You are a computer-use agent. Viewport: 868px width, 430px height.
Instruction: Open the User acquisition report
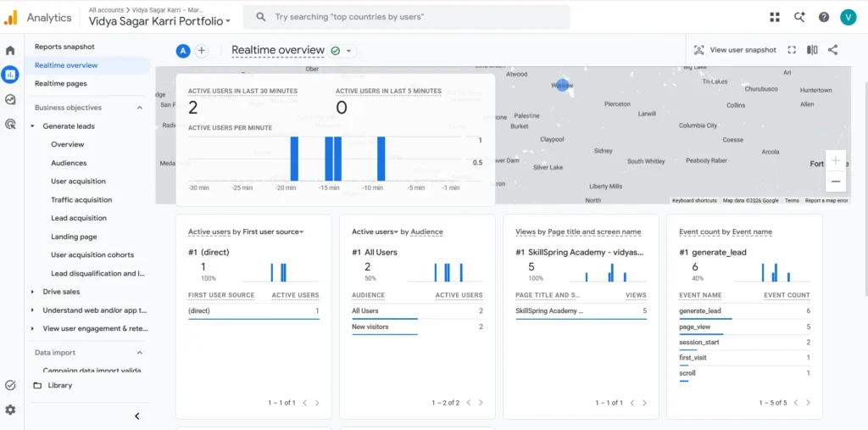pyautogui.click(x=78, y=181)
